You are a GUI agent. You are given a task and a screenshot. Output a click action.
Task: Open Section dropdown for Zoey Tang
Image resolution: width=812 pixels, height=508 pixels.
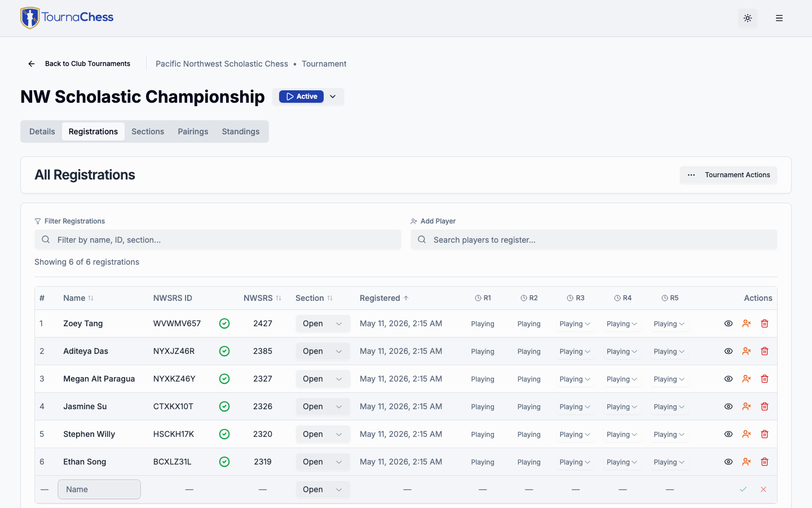(x=323, y=323)
